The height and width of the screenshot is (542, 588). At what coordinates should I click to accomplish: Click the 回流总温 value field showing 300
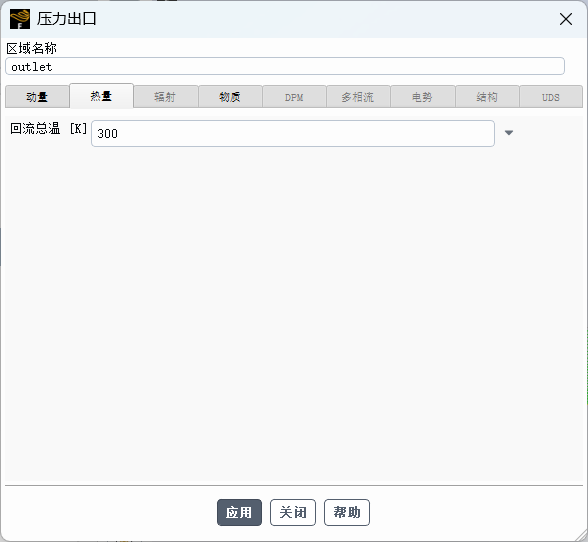[293, 133]
